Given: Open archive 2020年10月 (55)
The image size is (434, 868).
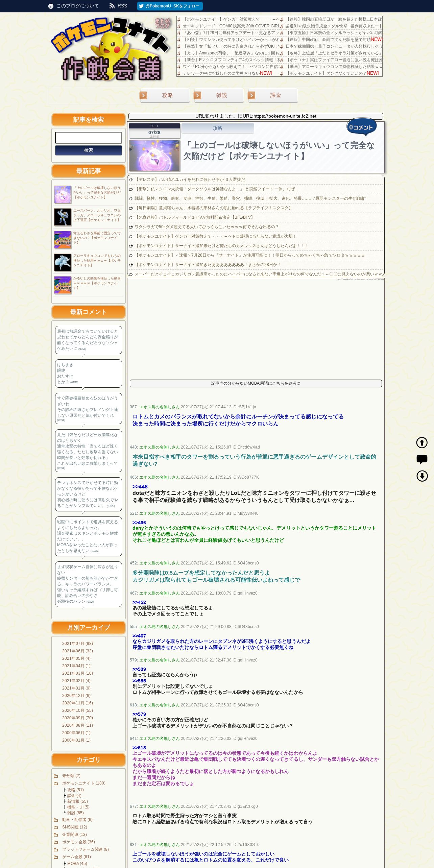Looking at the screenshot, I should [77, 710].
